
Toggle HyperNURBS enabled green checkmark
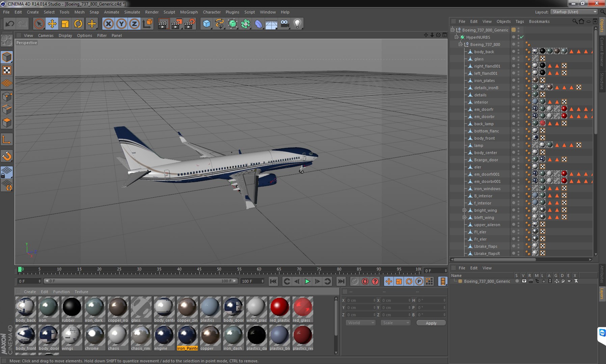522,37
